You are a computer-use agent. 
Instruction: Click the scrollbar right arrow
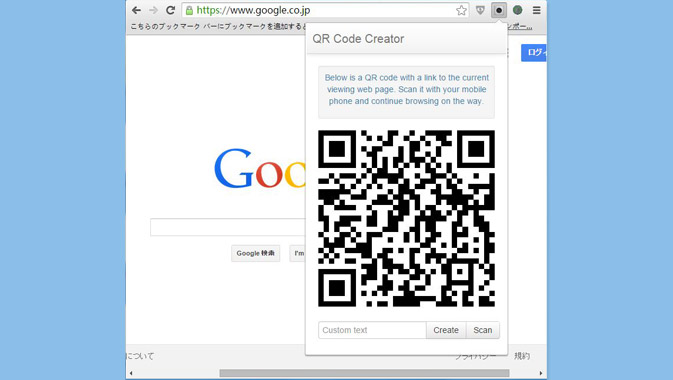click(541, 373)
